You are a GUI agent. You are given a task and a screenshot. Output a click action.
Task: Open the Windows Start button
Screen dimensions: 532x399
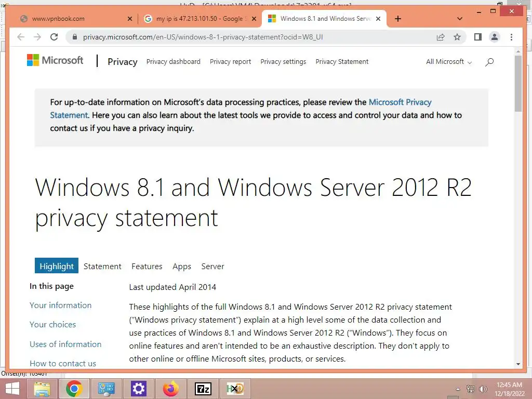click(12, 389)
